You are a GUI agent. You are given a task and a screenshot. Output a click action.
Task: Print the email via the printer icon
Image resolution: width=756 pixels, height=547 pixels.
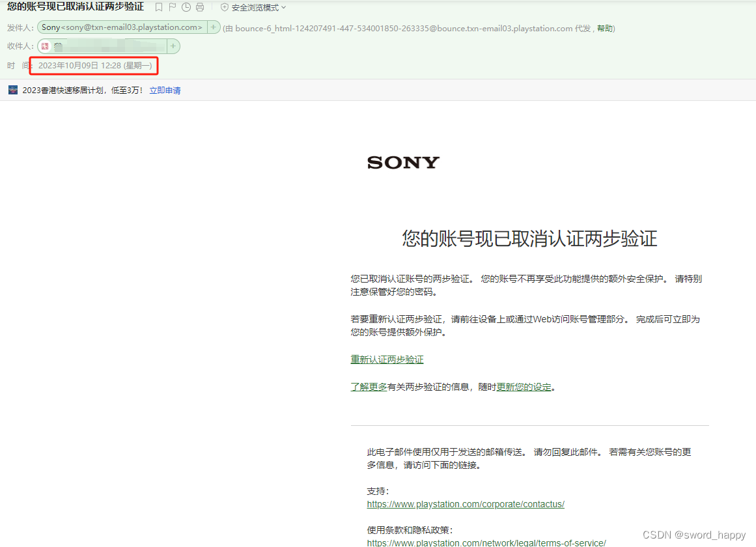click(200, 7)
